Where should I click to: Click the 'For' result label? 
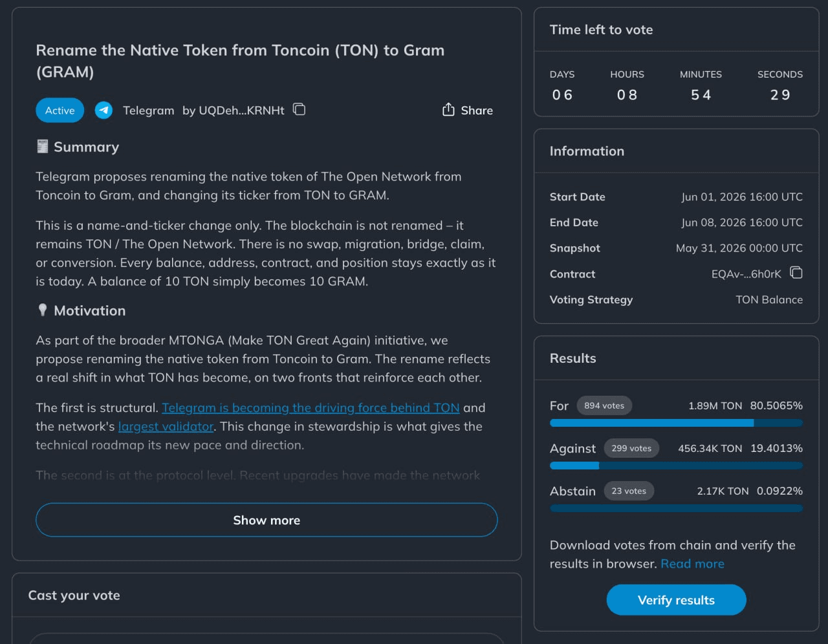(559, 405)
